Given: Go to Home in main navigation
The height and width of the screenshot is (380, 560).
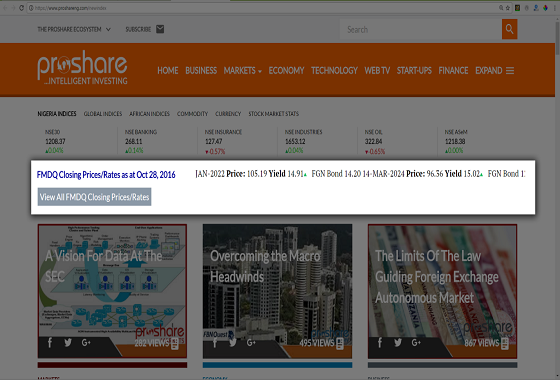Looking at the screenshot, I should (168, 71).
